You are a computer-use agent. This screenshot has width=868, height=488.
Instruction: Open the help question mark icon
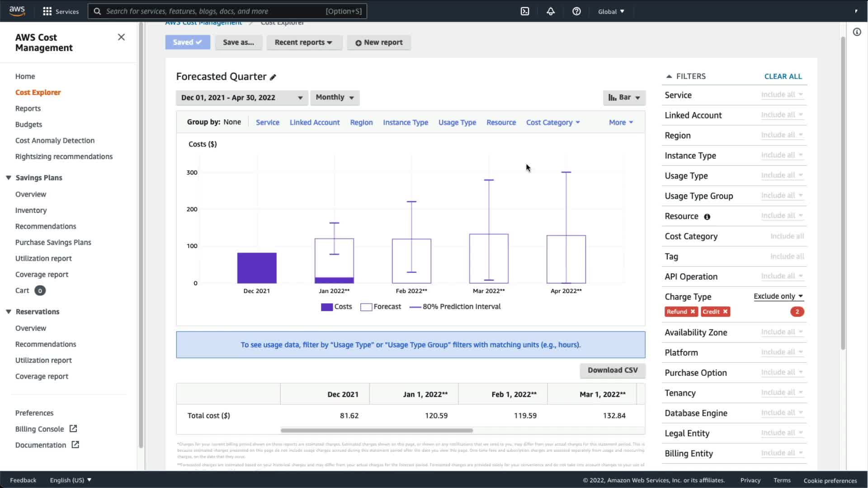[x=576, y=11]
